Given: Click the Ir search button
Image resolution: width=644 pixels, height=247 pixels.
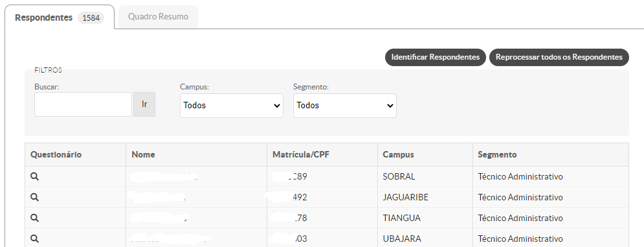Looking at the screenshot, I should click(144, 104).
